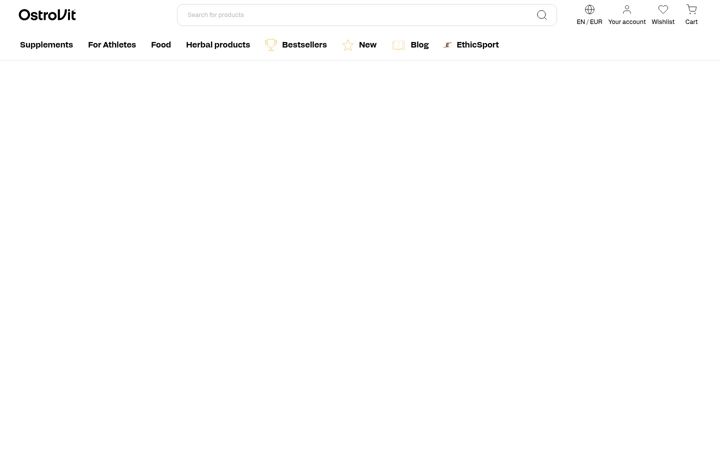Open the EthicSport link

pos(478,45)
